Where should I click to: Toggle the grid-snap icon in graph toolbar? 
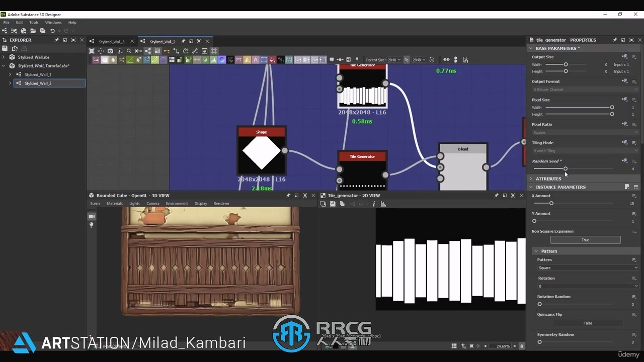214,51
